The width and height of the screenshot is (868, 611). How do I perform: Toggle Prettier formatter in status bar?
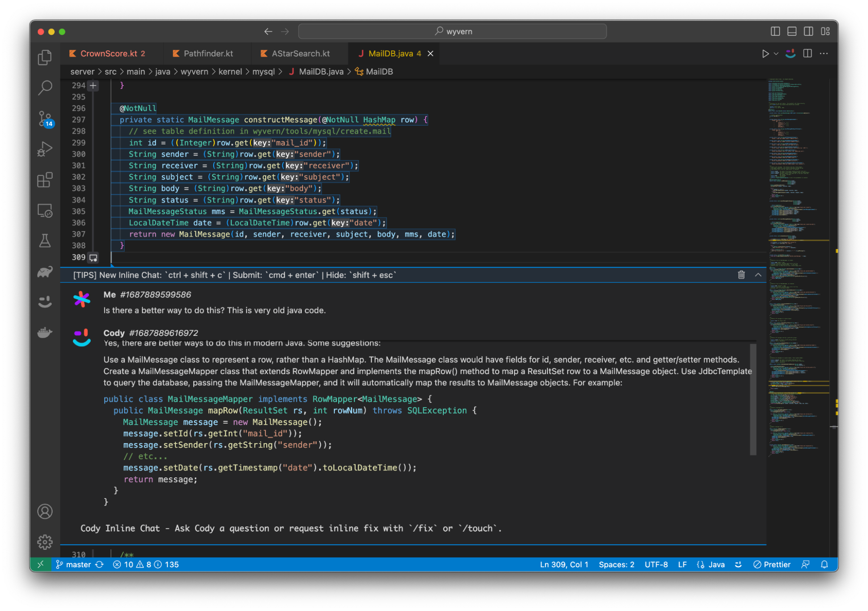click(772, 564)
